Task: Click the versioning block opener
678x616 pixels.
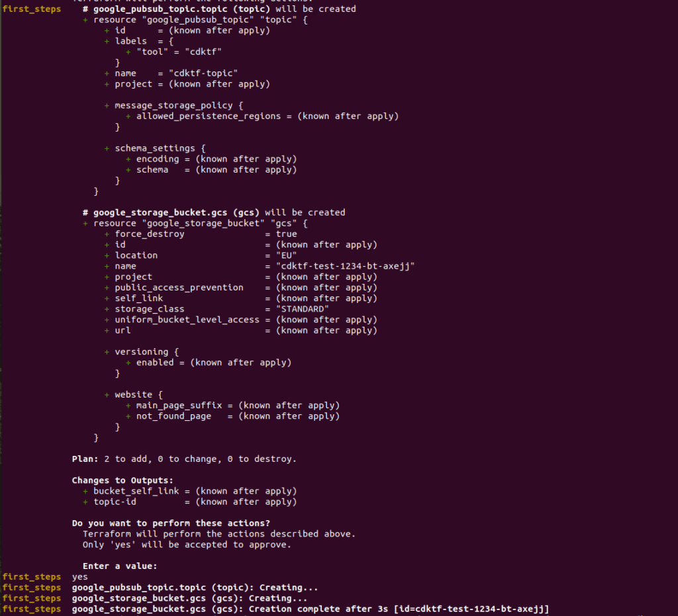Action: click(x=142, y=351)
